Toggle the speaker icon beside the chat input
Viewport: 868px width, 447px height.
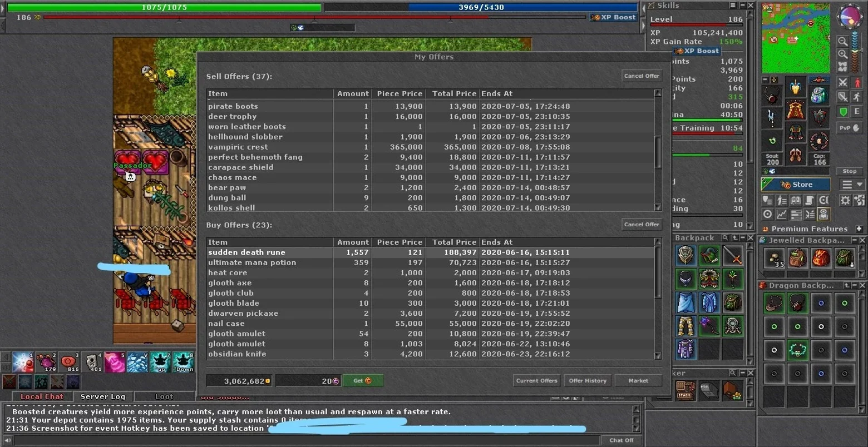[8, 440]
